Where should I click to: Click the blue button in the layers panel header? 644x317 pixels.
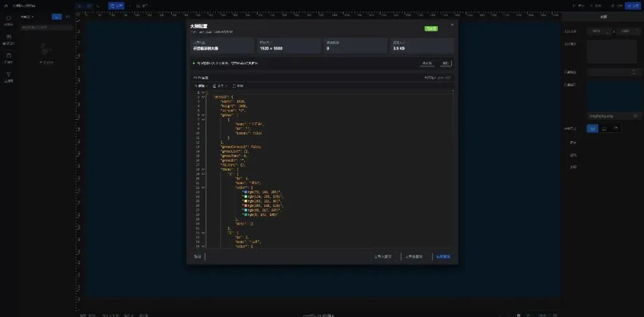57,17
